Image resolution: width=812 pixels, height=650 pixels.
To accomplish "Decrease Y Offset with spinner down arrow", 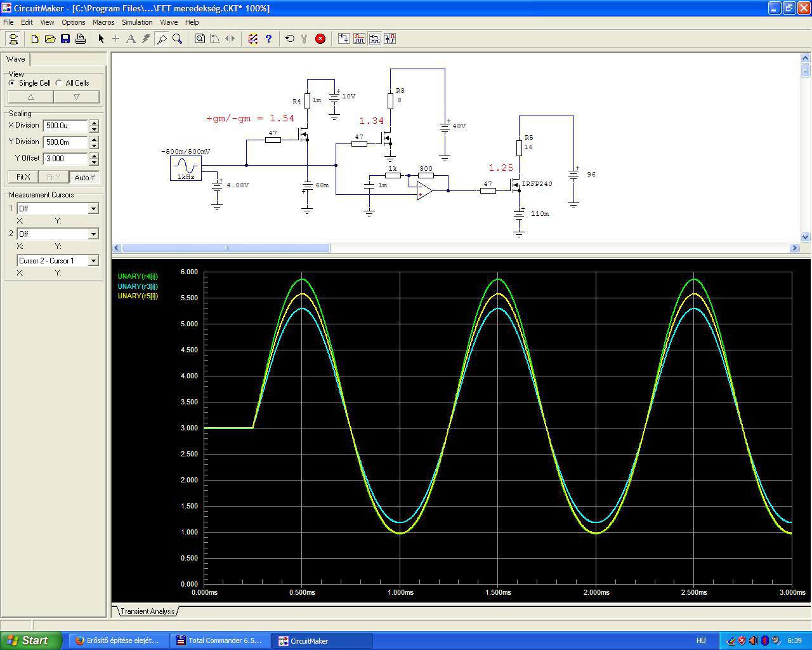I will 94,162.
